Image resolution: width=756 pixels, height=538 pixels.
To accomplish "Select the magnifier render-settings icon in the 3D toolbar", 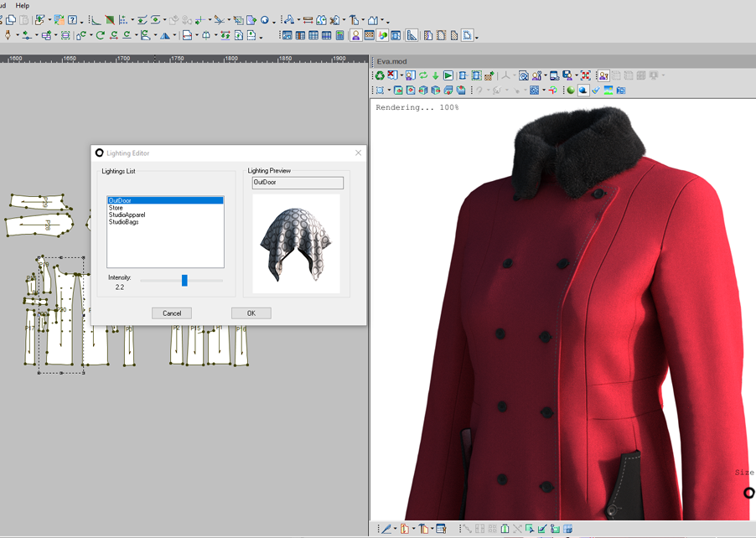I will [525, 75].
